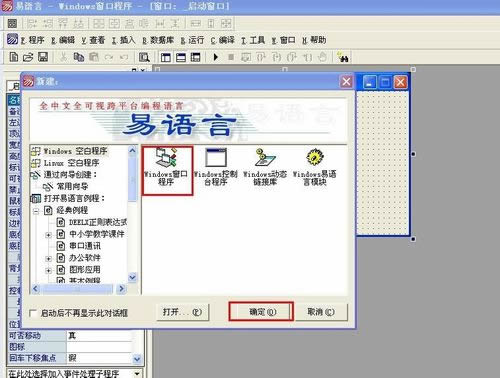
Task: Open the 数据库 menu
Action: [158, 40]
